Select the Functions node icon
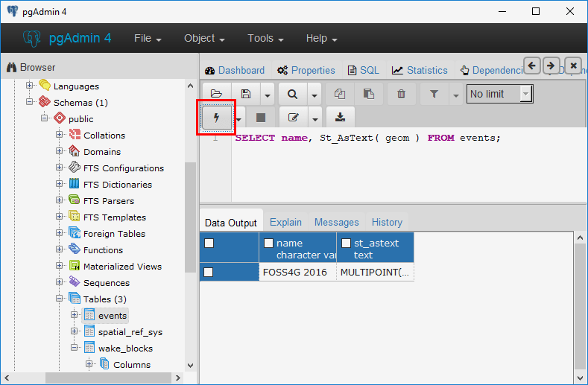Viewport: 588px width, 385px height. 75,249
